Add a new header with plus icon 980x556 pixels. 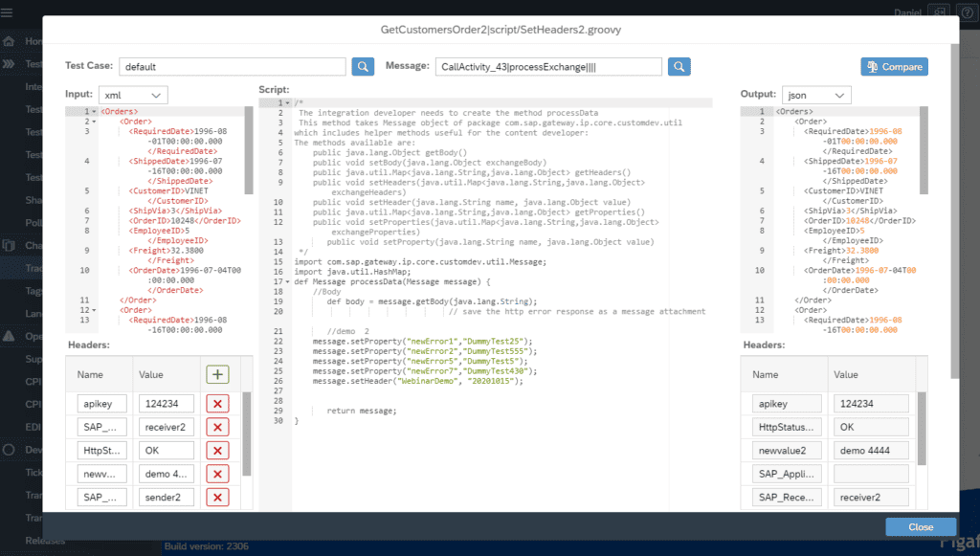[x=217, y=374]
